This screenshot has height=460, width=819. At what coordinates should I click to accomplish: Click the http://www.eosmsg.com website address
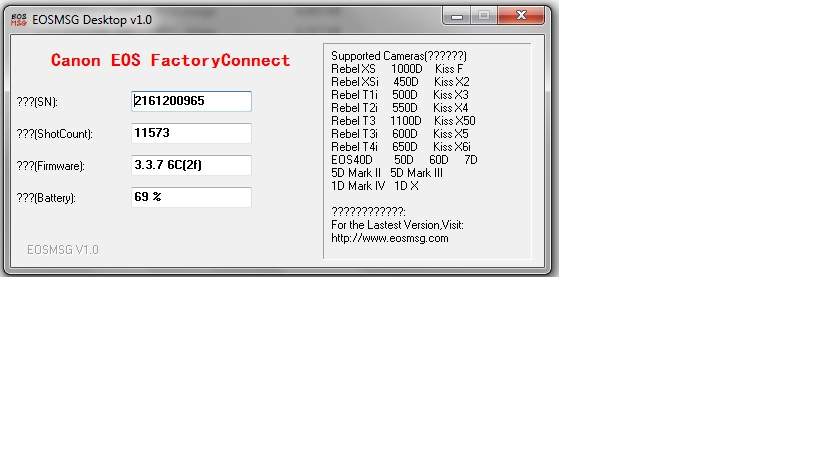click(x=390, y=238)
